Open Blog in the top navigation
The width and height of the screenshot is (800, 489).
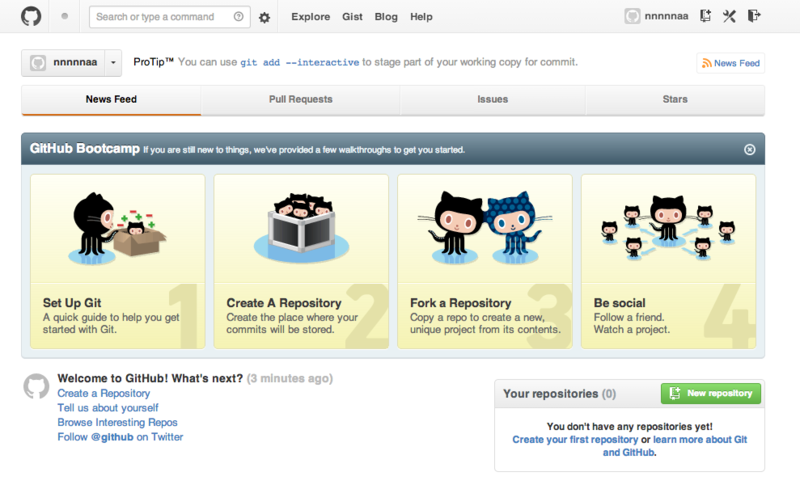coord(386,17)
